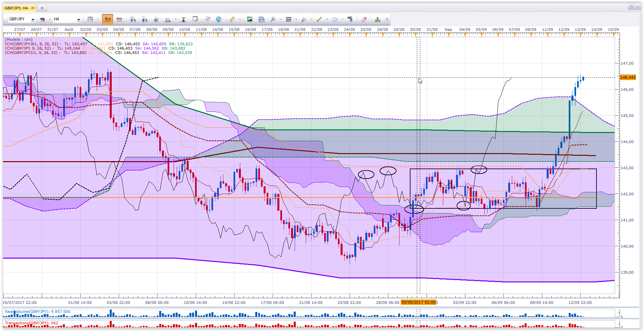Click the chart type icon
The image size is (644, 331).
click(90, 19)
